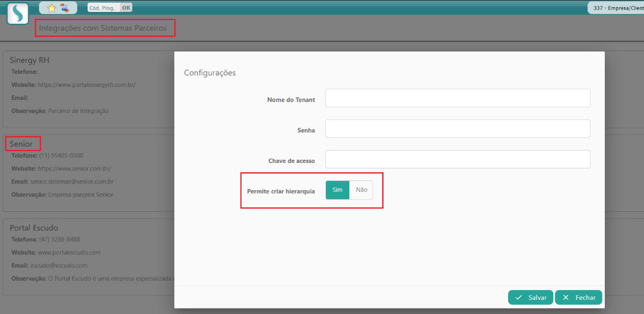This screenshot has width=644, height=314.
Task: Click the (11) 95485-0300 phone number
Action: (x=61, y=155)
